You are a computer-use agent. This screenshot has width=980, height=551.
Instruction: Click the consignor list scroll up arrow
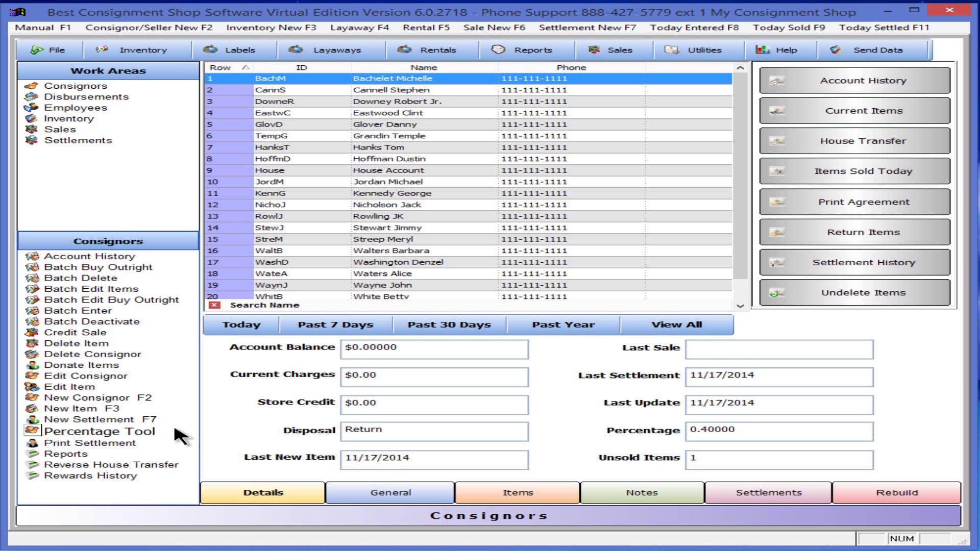pos(740,67)
